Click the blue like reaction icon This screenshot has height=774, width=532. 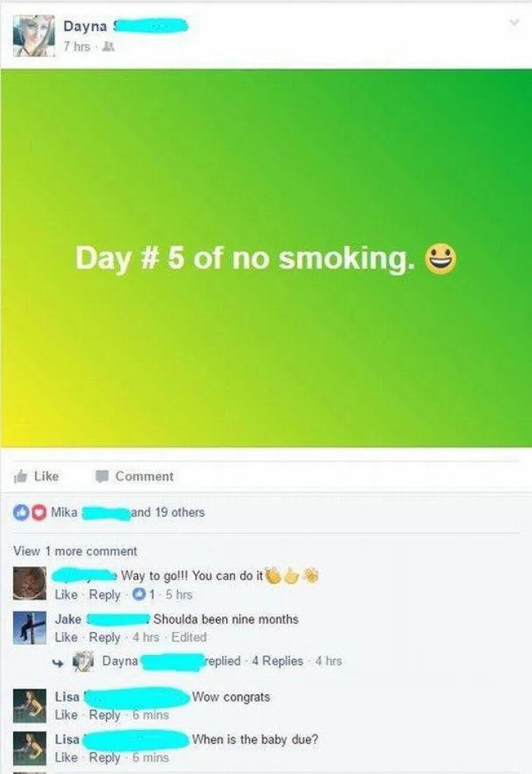21,513
